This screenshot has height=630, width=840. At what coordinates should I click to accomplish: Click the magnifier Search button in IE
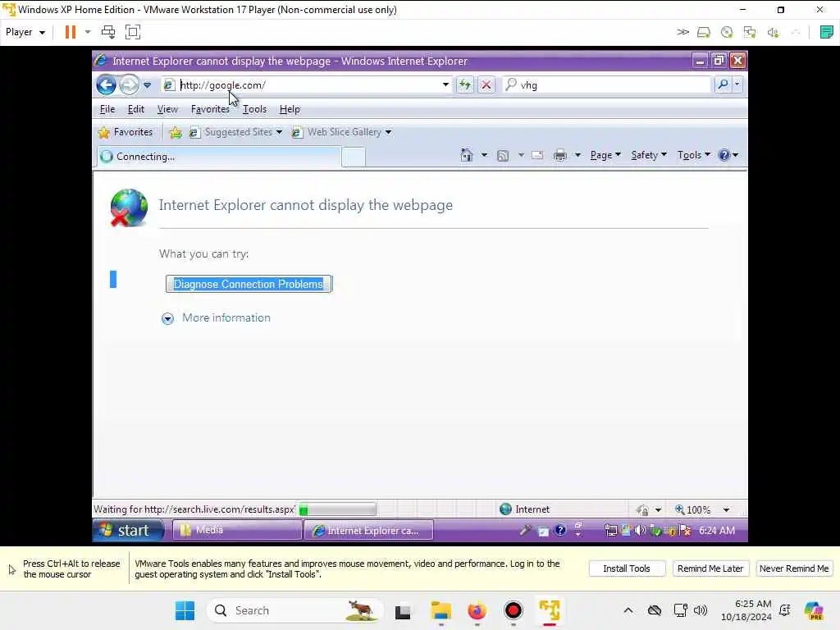(x=723, y=84)
